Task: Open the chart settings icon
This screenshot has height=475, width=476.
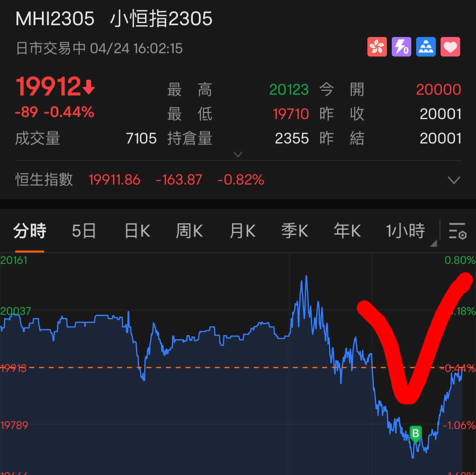Action: pyautogui.click(x=457, y=231)
